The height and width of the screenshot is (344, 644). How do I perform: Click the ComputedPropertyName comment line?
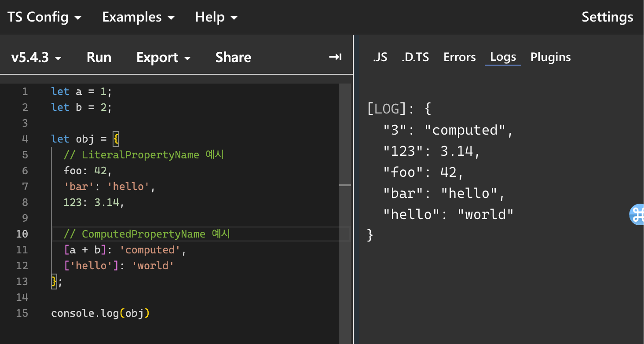tap(147, 234)
